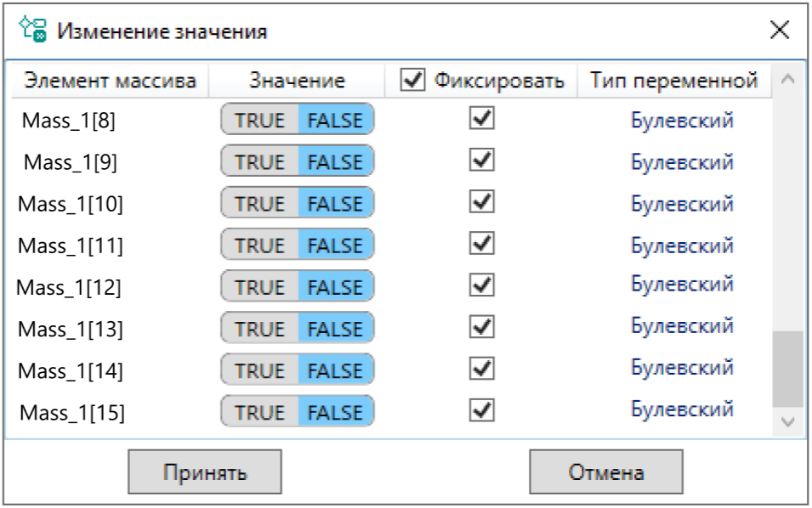Close the Изменение значения dialog
The width and height of the screenshot is (812, 508).
click(779, 31)
